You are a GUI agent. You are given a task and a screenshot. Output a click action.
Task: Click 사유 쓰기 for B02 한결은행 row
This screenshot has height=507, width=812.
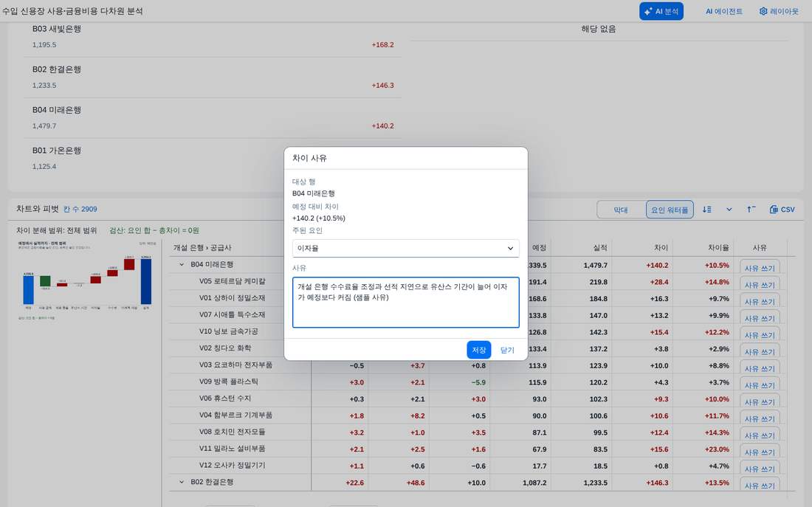click(x=759, y=486)
